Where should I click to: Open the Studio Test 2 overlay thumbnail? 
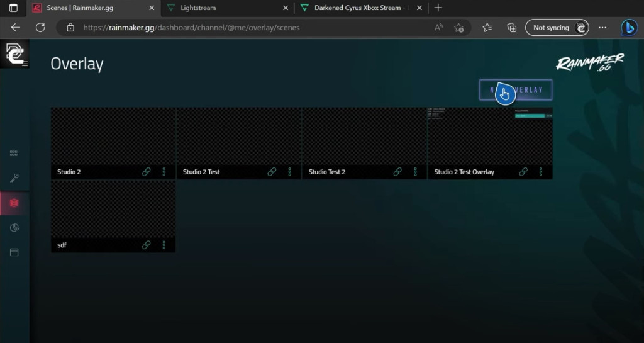[x=364, y=136]
